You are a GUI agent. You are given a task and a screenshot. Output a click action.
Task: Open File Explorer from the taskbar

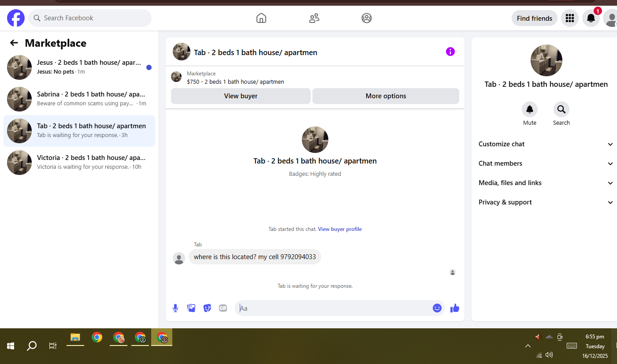tap(75, 338)
